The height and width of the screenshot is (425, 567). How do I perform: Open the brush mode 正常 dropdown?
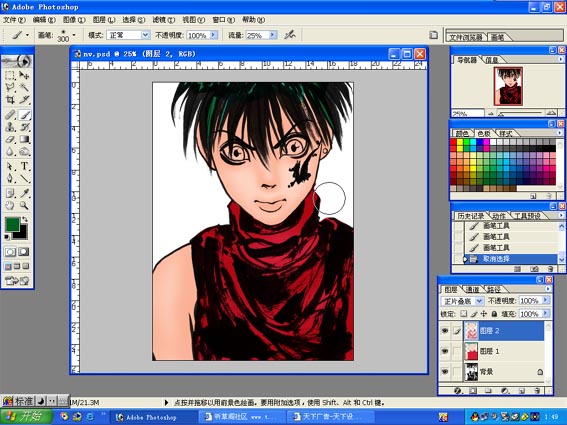pyautogui.click(x=145, y=35)
